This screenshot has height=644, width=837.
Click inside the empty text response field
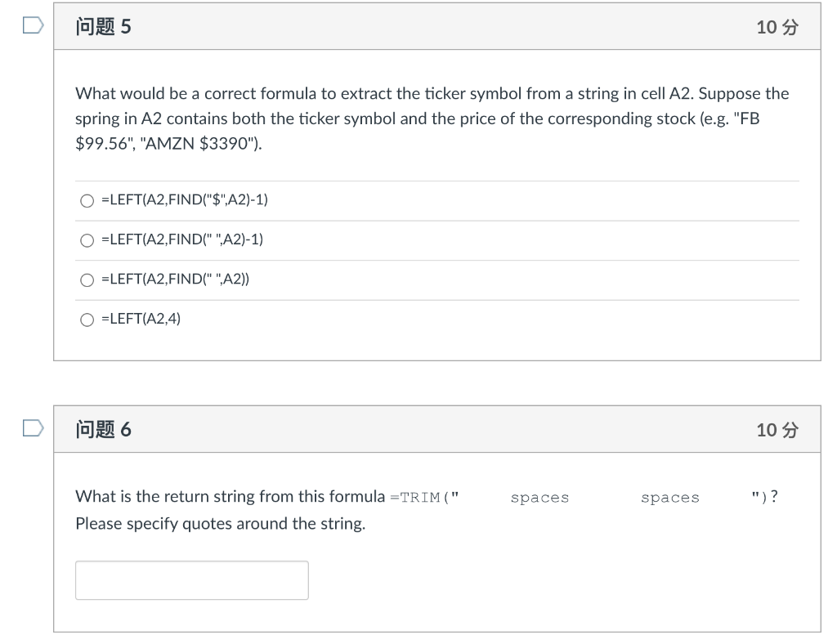(x=191, y=579)
